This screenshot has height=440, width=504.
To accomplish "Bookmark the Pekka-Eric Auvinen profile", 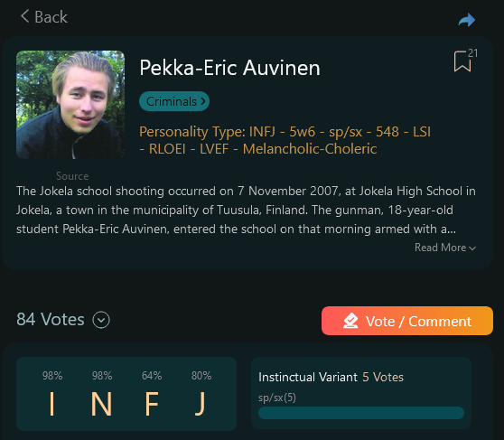I will (462, 61).
